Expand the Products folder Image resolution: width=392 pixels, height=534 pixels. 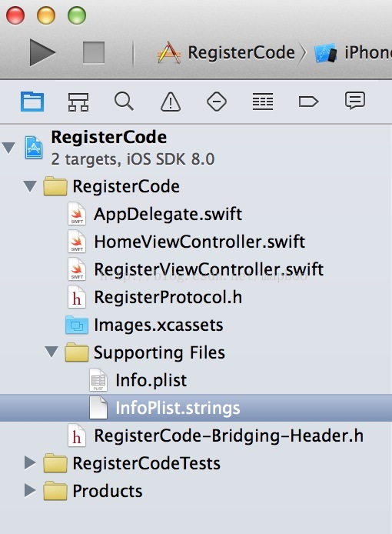[30, 490]
